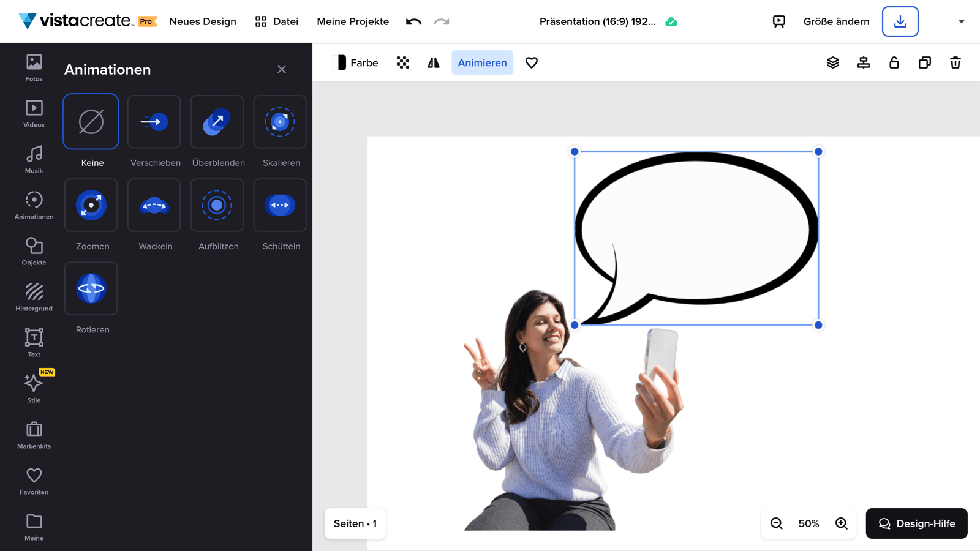This screenshot has height=551, width=980.
Task: Open the layer arrangement tool
Action: (x=832, y=62)
